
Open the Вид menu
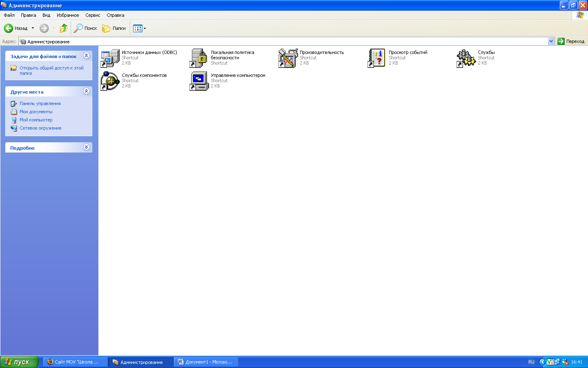(x=46, y=15)
